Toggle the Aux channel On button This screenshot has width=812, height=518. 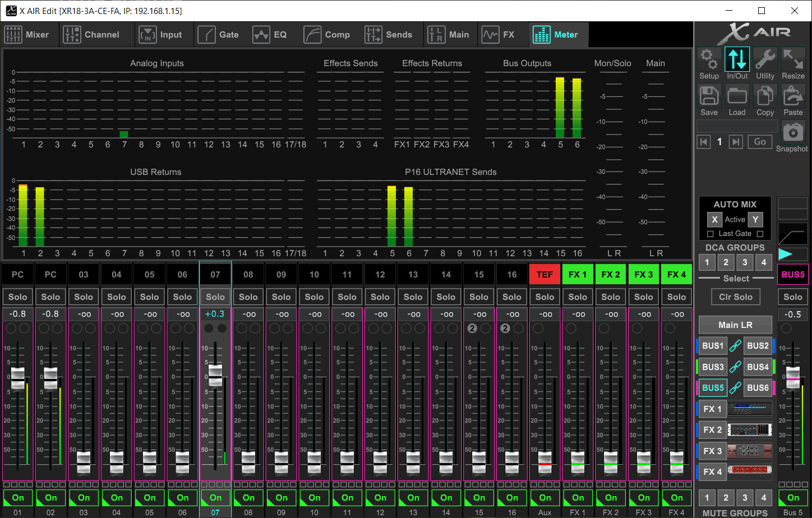(545, 498)
